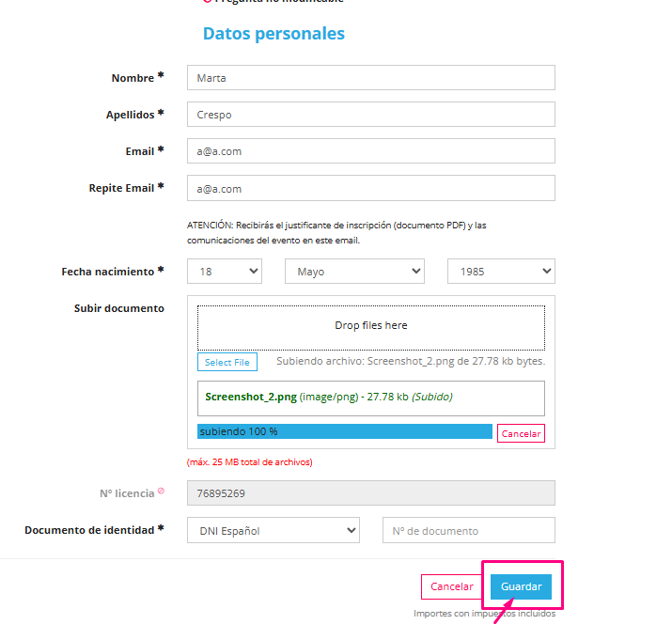The height and width of the screenshot is (640, 672).
Task: Click the disabled Nº licencia field
Action: click(371, 493)
